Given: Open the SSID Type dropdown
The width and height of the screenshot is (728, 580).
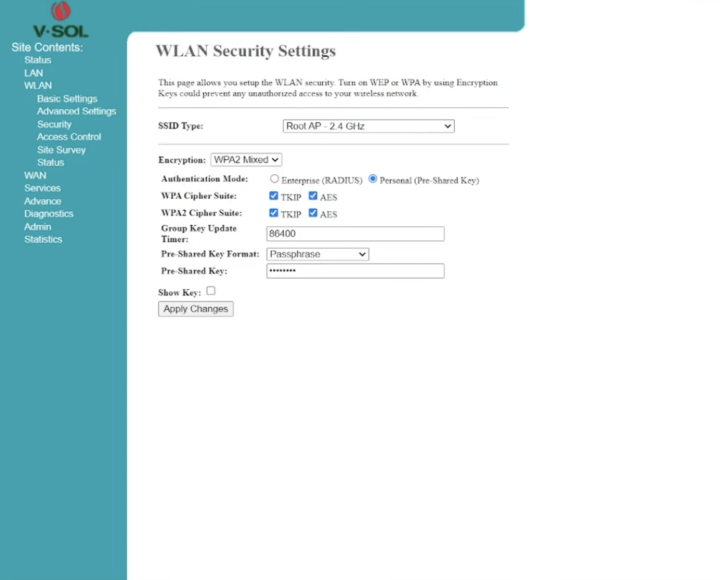Looking at the screenshot, I should tap(368, 126).
